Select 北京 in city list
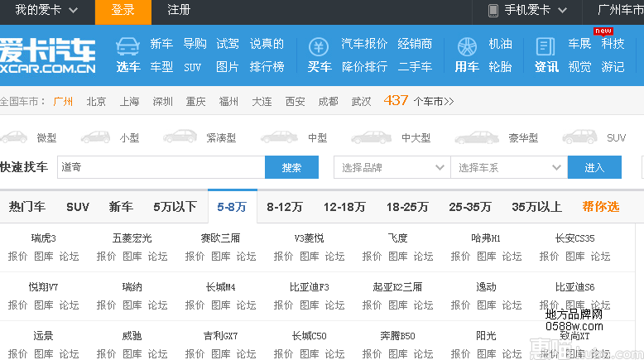The image size is (644, 360). [96, 102]
